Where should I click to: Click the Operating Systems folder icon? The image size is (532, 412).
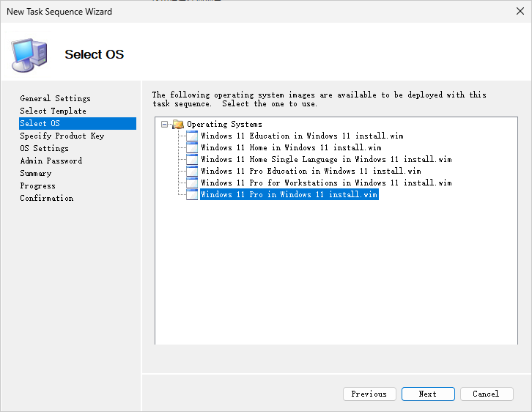tap(178, 124)
